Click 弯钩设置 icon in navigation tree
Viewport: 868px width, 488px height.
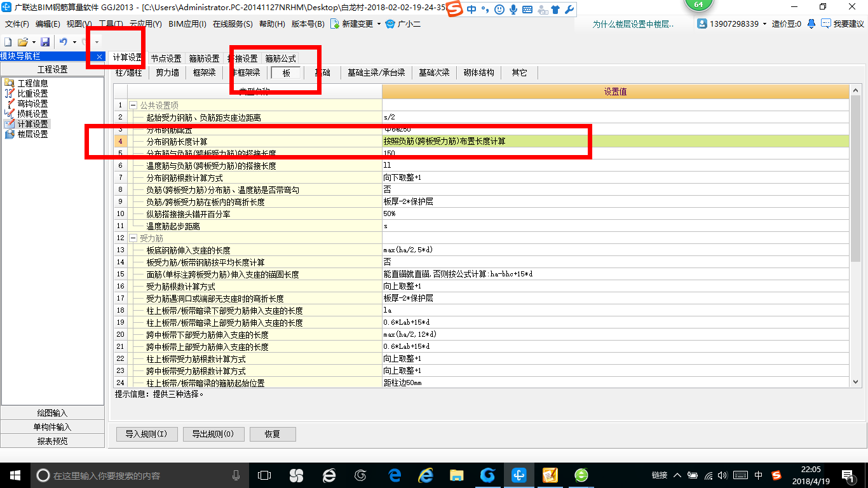pyautogui.click(x=9, y=104)
